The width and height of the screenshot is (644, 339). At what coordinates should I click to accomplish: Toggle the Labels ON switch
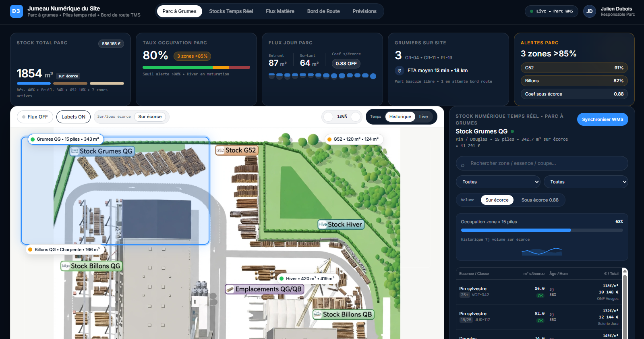(x=73, y=117)
